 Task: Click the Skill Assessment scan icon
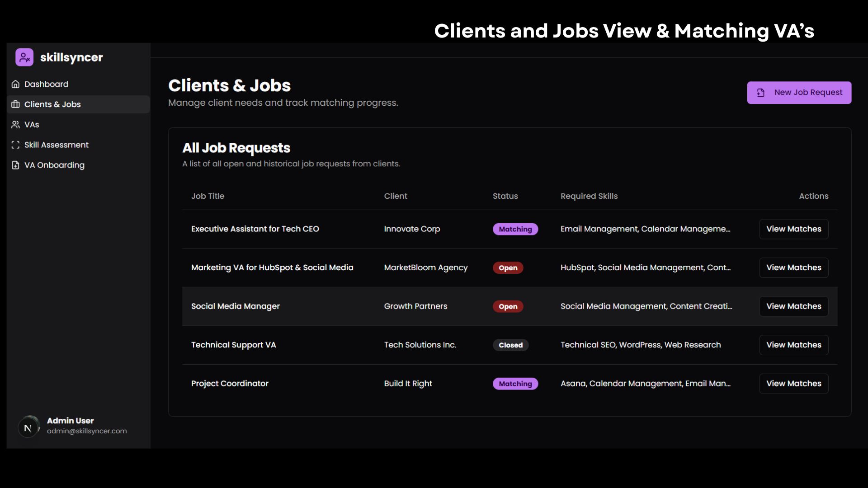(16, 145)
